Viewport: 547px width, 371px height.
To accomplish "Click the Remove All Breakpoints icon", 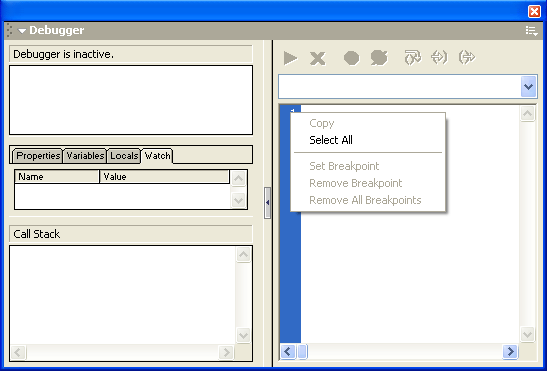I will click(379, 58).
